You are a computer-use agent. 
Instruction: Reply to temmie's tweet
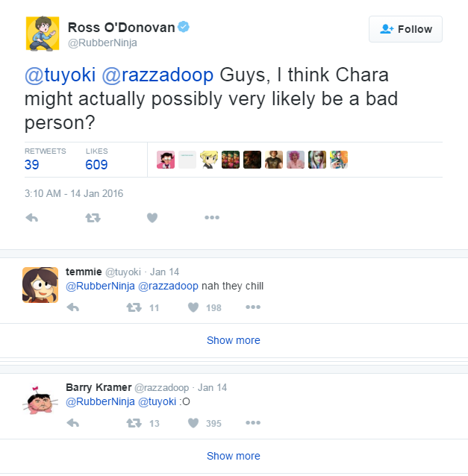73,307
